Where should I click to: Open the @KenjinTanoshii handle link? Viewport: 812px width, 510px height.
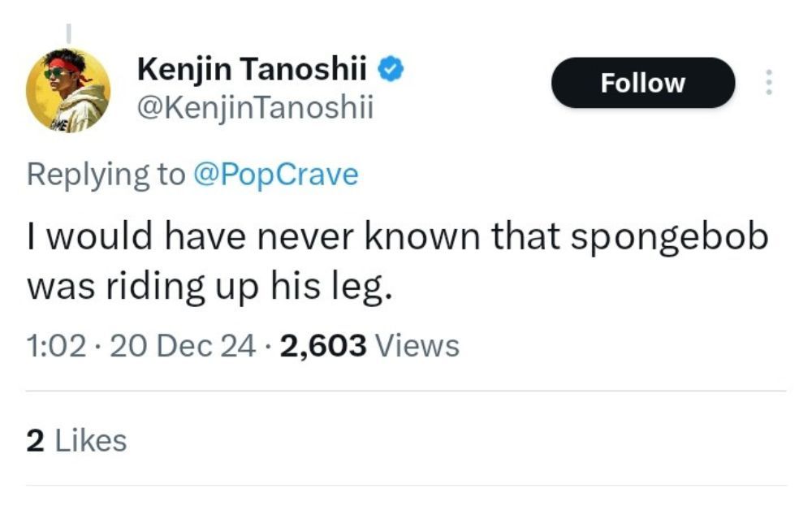pyautogui.click(x=256, y=108)
